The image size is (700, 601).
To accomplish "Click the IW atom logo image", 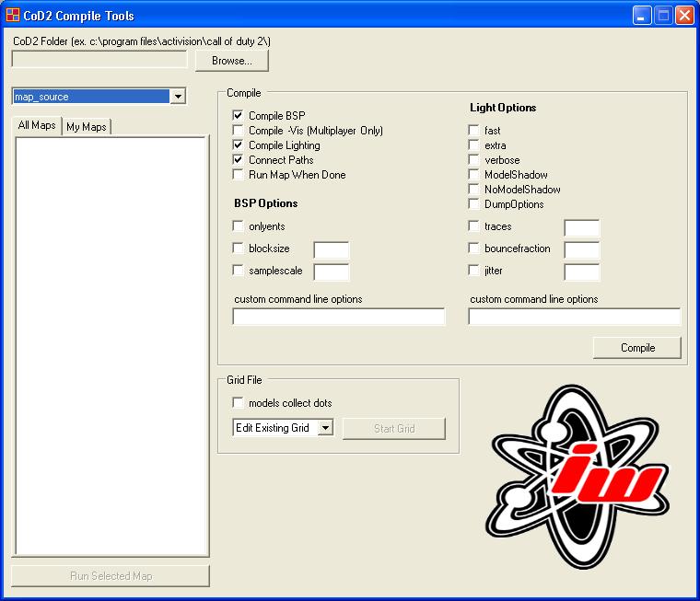I will pos(577,477).
